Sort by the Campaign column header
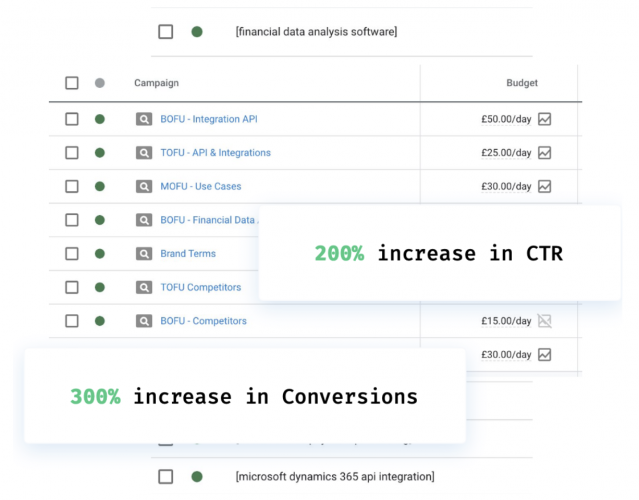 click(156, 83)
